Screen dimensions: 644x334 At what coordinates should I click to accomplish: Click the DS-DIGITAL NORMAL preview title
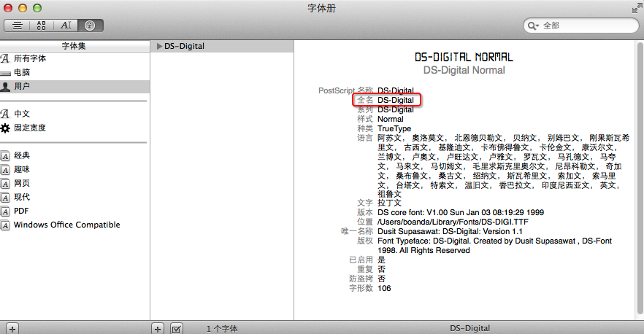click(x=464, y=57)
